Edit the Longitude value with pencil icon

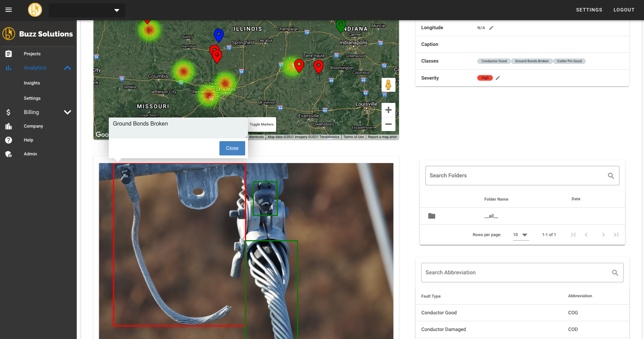[491, 28]
